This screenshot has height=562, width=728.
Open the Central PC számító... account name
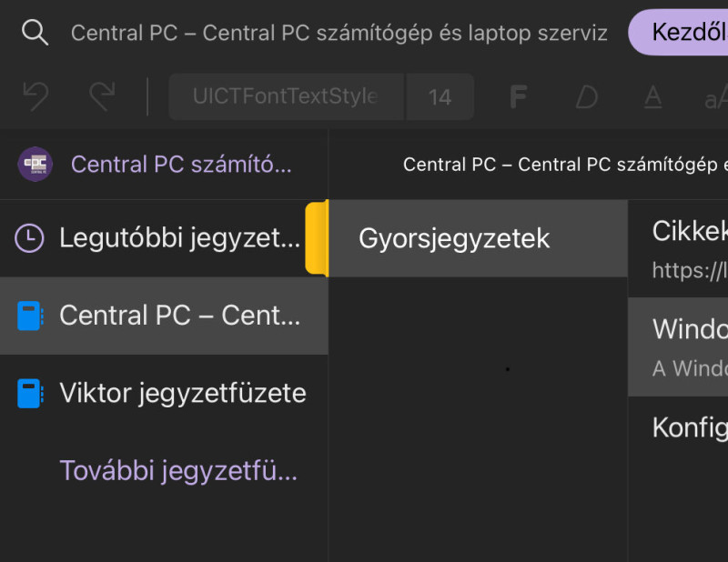[x=181, y=165]
